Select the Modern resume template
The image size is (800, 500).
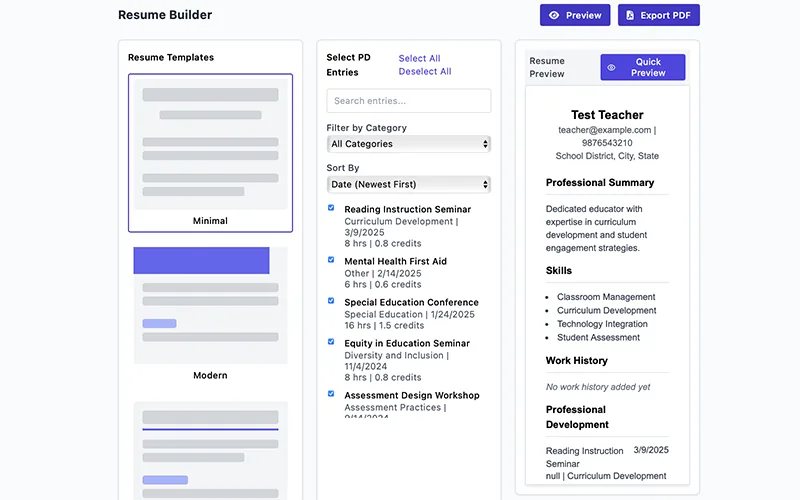[x=210, y=314]
